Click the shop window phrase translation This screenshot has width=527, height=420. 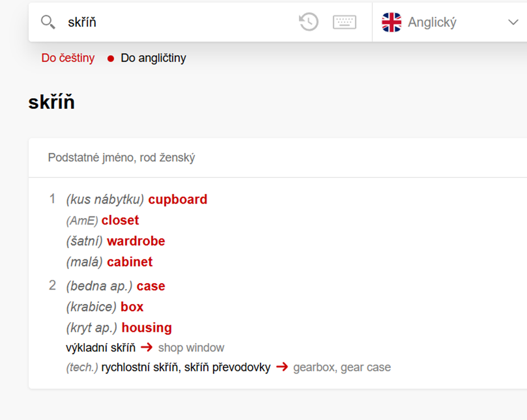(x=191, y=347)
